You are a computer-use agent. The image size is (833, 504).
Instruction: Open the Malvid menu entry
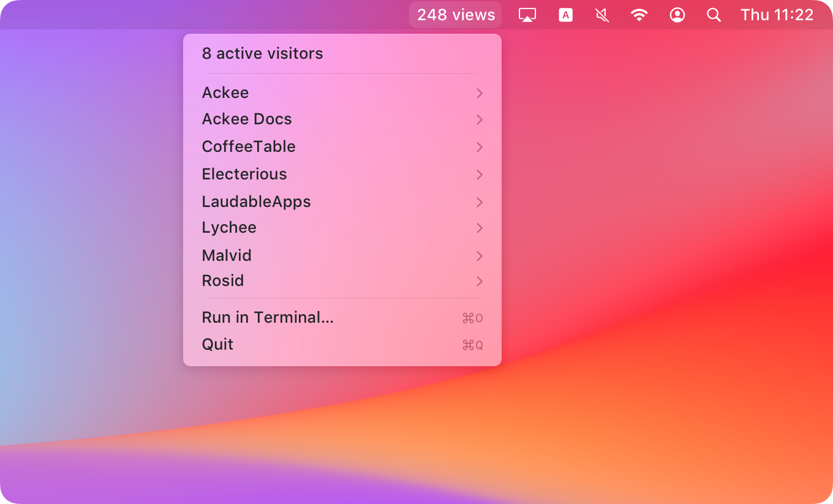pyautogui.click(x=342, y=255)
